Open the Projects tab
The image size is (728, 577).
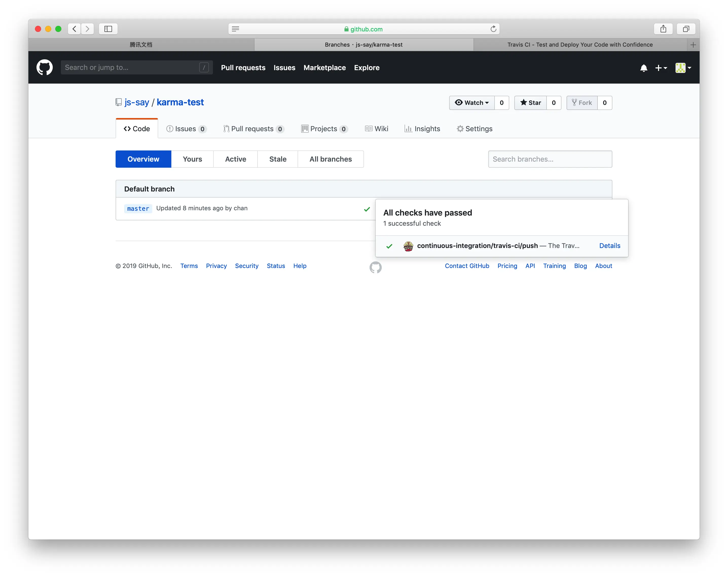click(x=324, y=129)
